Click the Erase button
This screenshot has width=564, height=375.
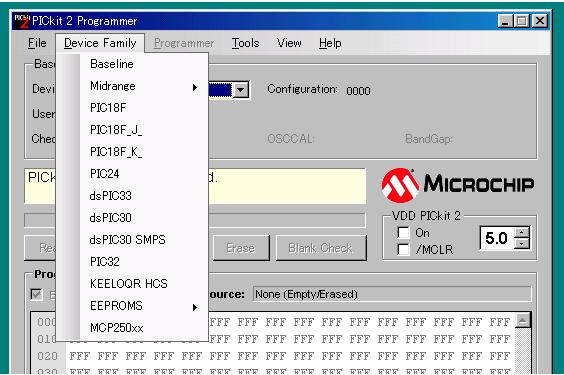coord(241,248)
